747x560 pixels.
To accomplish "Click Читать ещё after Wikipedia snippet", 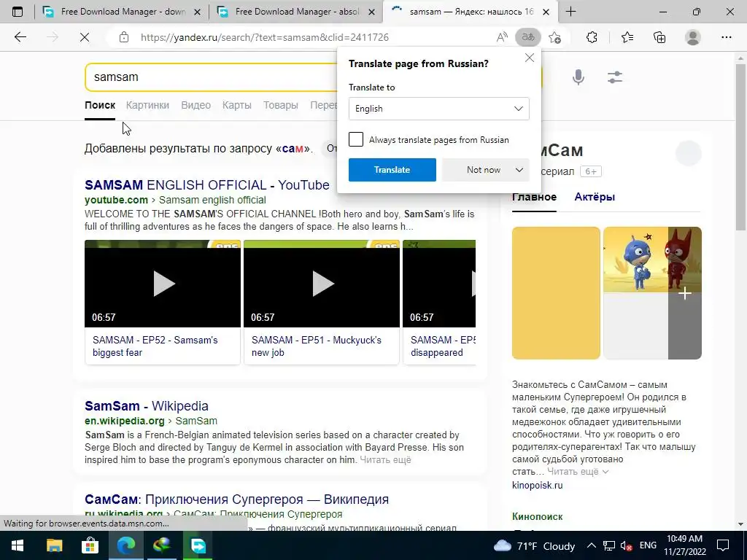I will tap(385, 459).
